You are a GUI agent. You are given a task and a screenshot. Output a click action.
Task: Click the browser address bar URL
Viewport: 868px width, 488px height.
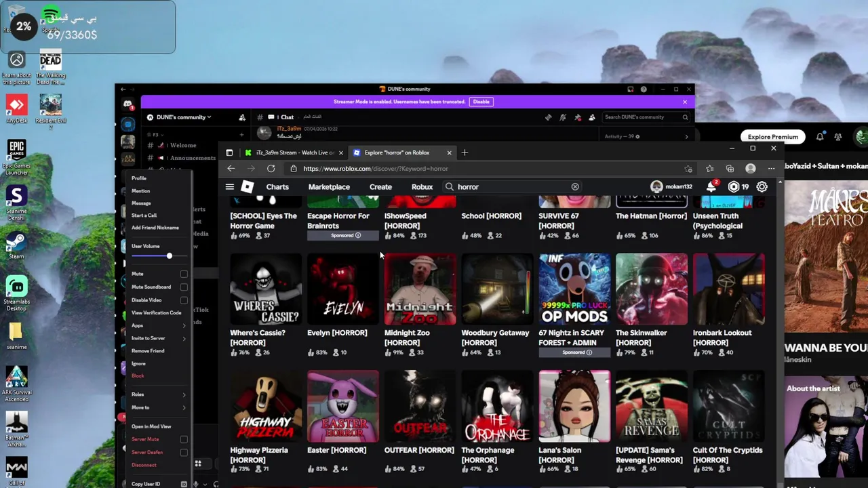(376, 169)
